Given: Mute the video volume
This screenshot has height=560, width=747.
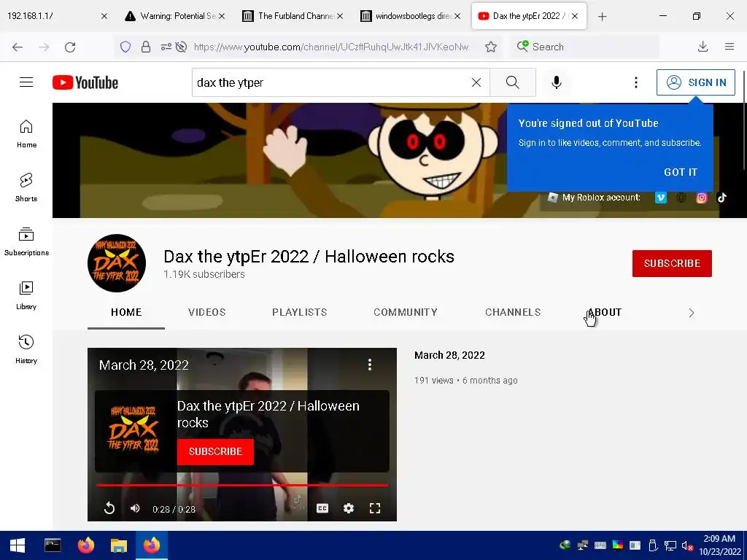Looking at the screenshot, I should point(135,508).
